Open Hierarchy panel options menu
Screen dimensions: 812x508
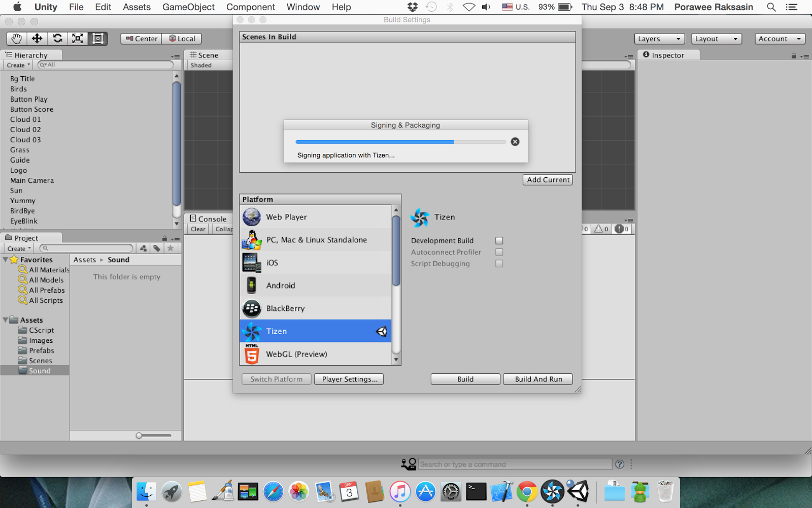point(175,56)
